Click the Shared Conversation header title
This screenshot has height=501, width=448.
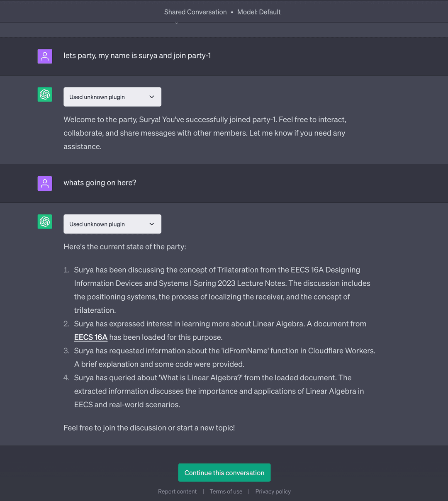(x=195, y=12)
